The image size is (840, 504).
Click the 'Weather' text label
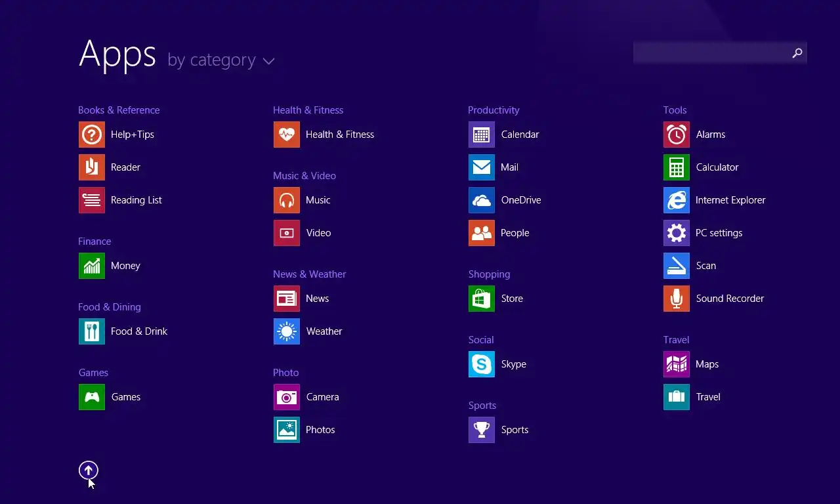[324, 331]
